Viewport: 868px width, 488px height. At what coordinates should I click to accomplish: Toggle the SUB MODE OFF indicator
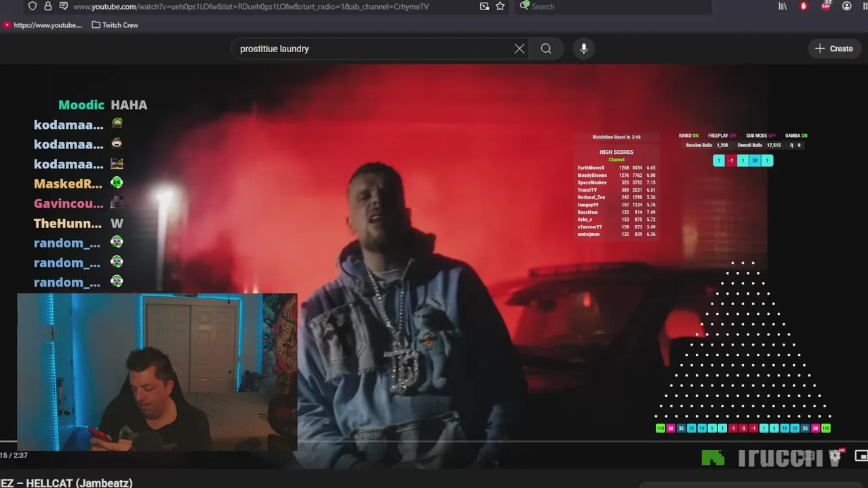point(761,136)
